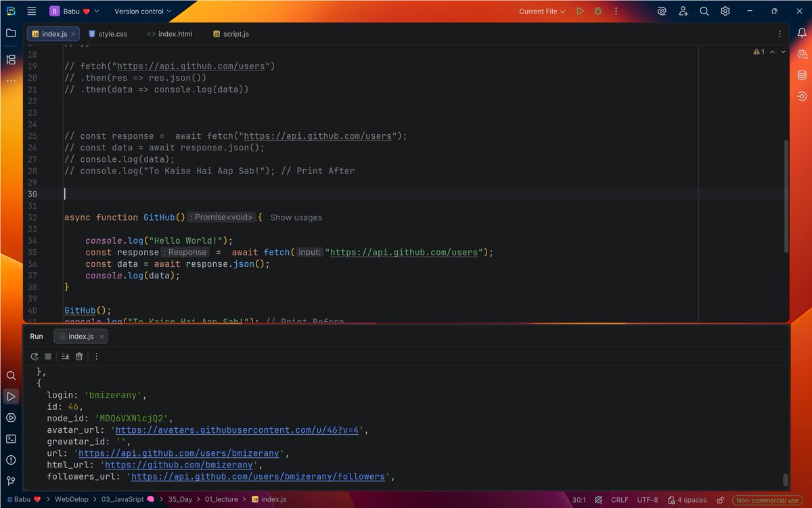Image resolution: width=812 pixels, height=508 pixels.
Task: Open IDE settings gear icon
Action: tap(725, 11)
